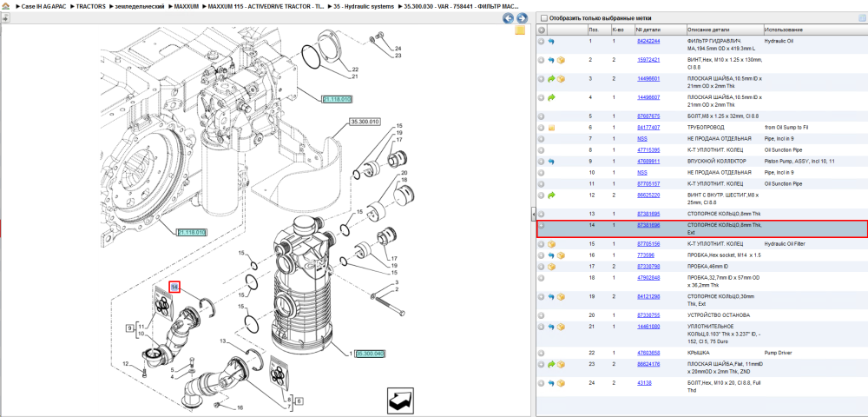868x417 pixels.
Task: Click diagram reference label 35.300.010
Action: click(365, 122)
